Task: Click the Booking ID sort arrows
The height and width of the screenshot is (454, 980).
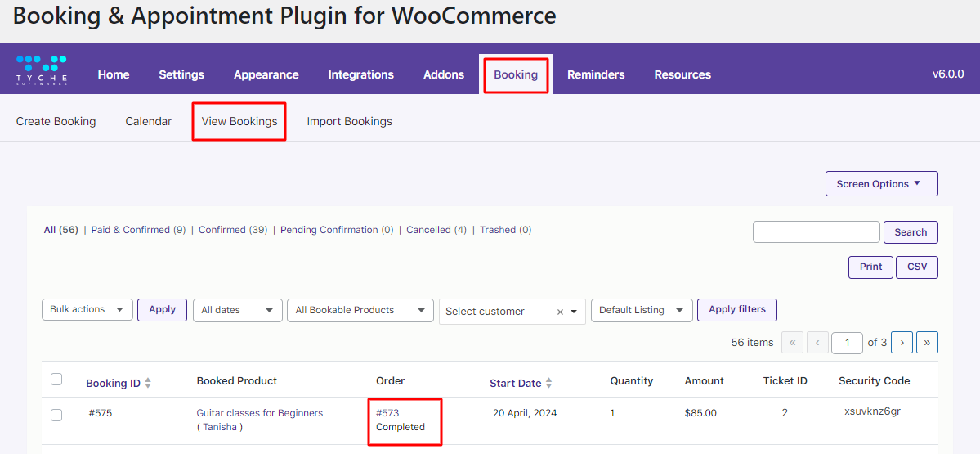Action: pos(148,384)
